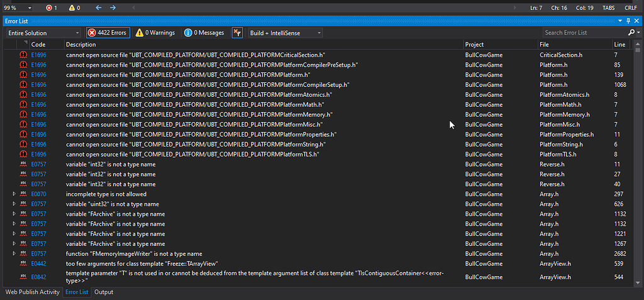Sort by the File column header
Image resolution: width=644 pixels, height=300 pixels.
tap(575, 45)
